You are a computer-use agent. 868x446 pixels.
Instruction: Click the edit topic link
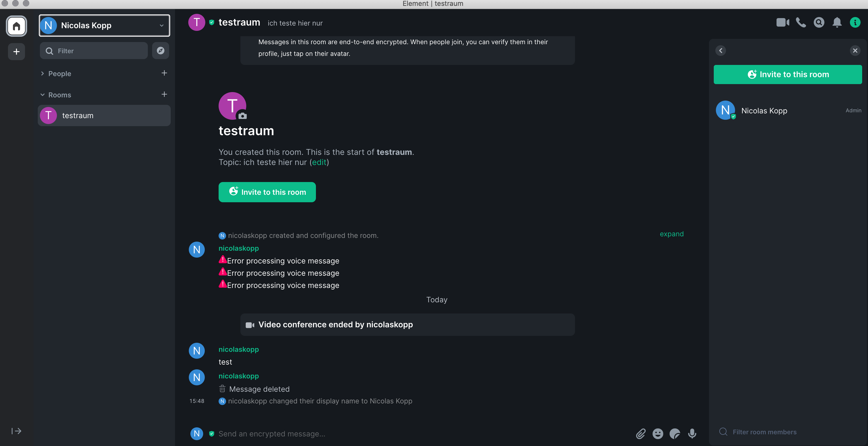click(x=319, y=163)
